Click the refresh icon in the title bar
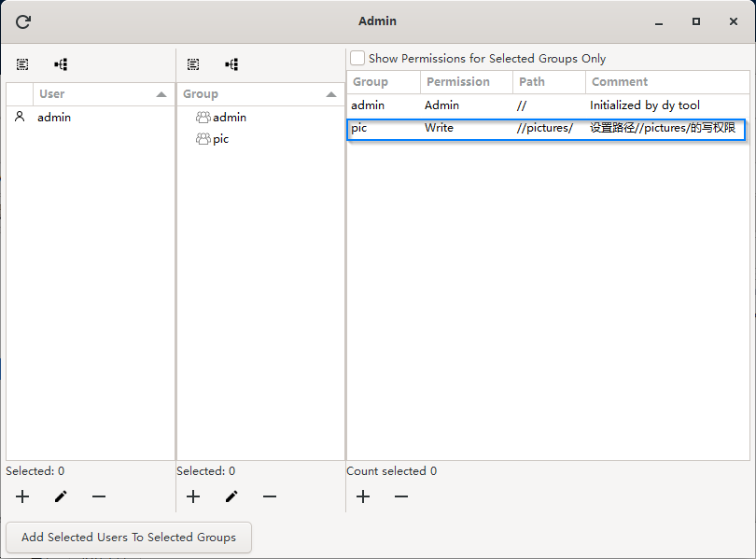Screen dimensions: 756x559 [22, 21]
